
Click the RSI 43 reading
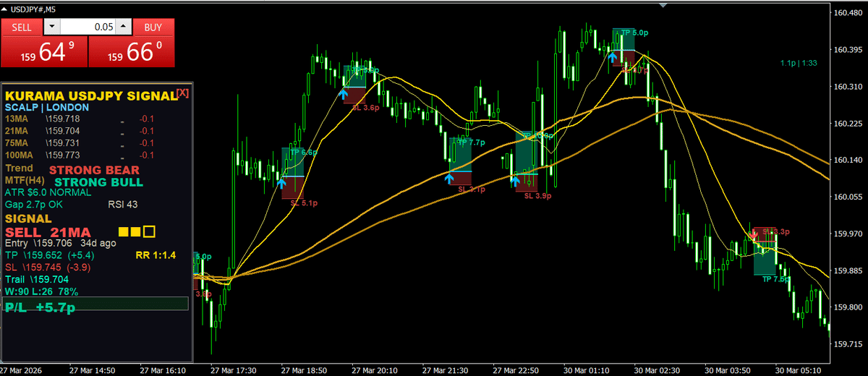coord(123,205)
